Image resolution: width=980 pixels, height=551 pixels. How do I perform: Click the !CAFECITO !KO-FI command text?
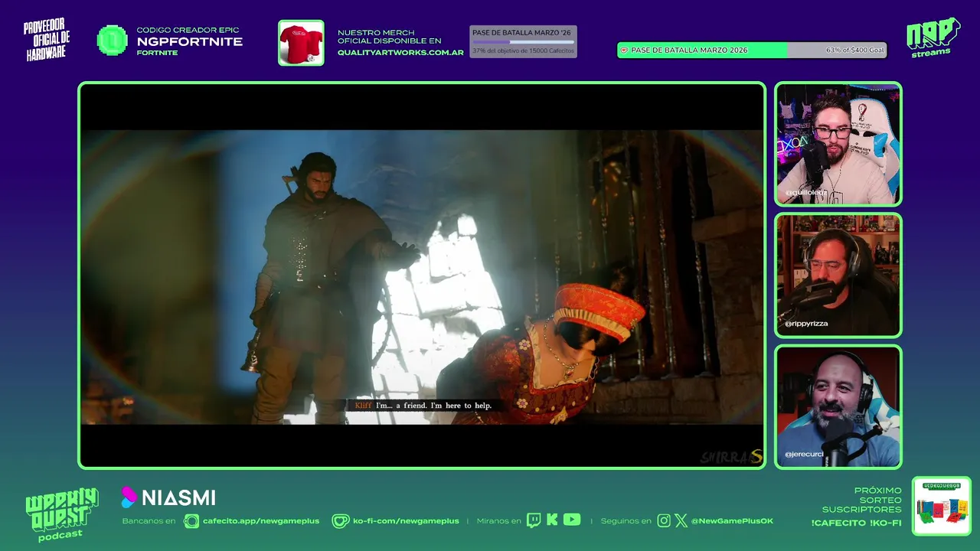click(x=856, y=523)
